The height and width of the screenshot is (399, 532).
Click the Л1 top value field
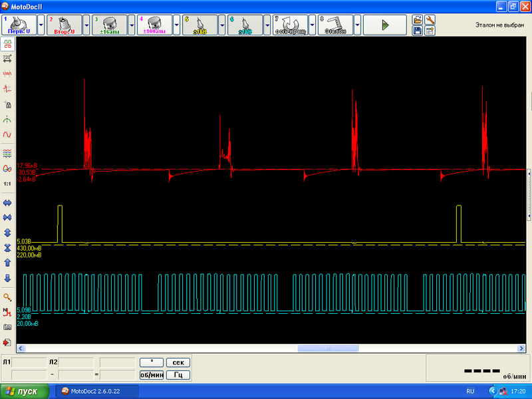coord(29,362)
